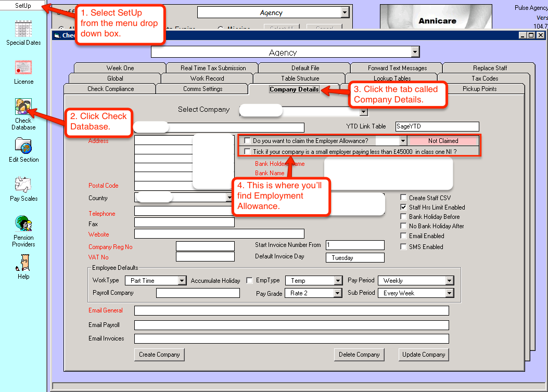The image size is (548, 392).
Task: Click the Not Claimed pink status box
Action: pos(443,141)
